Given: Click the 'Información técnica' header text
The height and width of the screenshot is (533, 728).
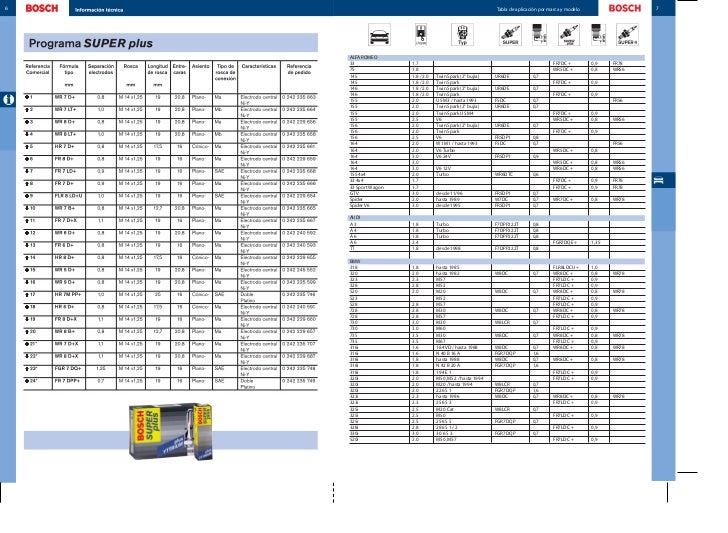Looking at the screenshot, I should [x=99, y=10].
